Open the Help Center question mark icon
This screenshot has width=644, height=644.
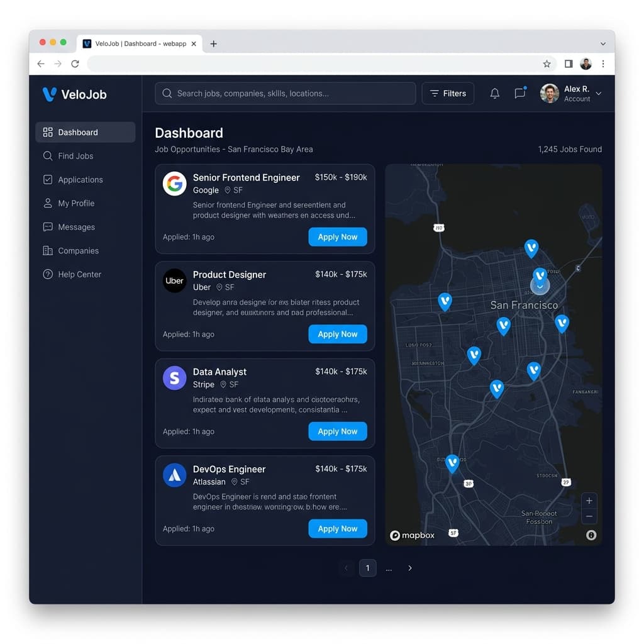point(48,274)
